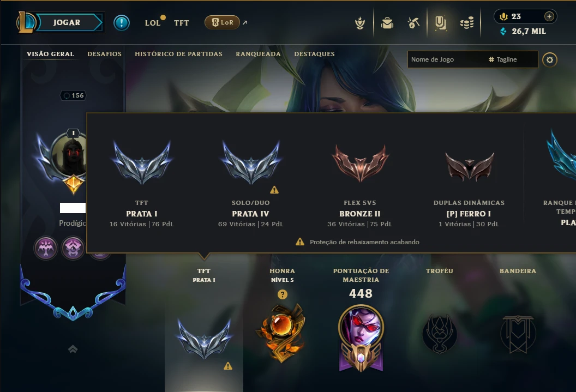Click the JOGAR play button
The image size is (576, 392).
click(x=66, y=22)
